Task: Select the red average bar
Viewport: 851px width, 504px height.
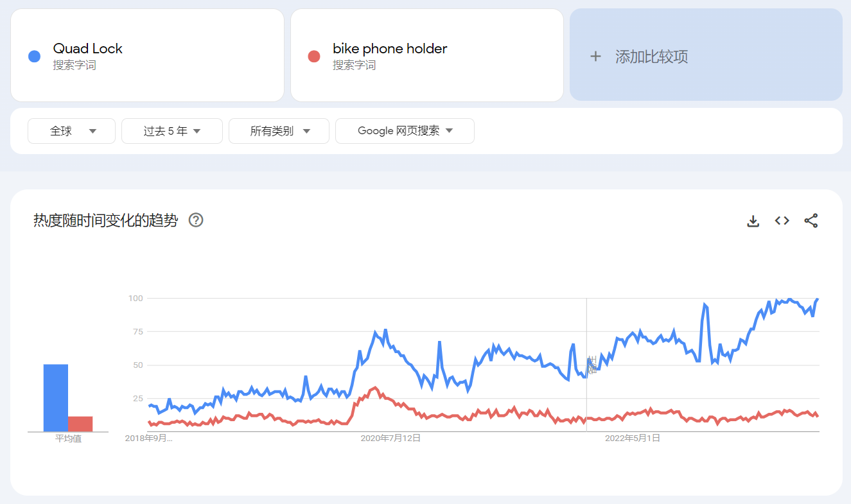Action: click(x=80, y=424)
